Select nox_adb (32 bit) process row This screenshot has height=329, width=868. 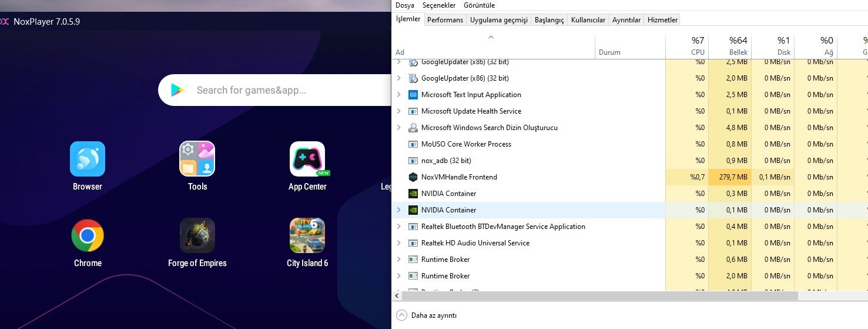(x=630, y=160)
